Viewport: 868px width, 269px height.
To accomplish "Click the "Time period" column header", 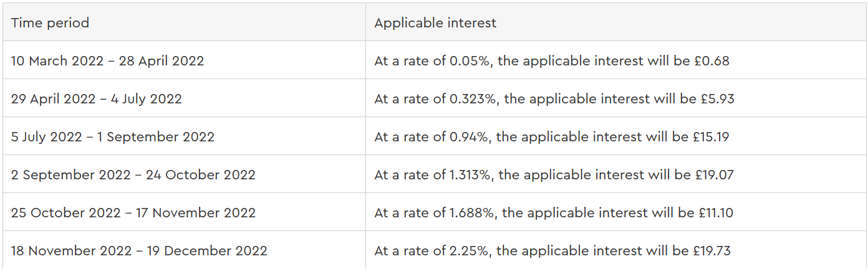I will pyautogui.click(x=50, y=23).
